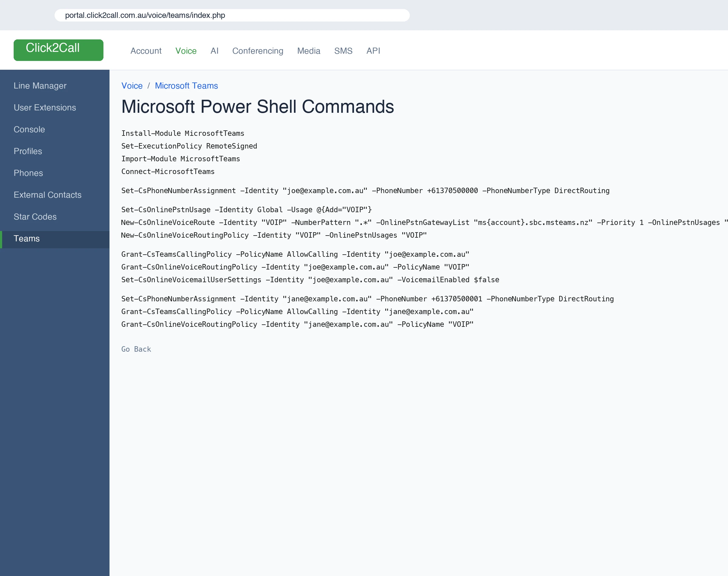Select Teams in sidebar
The image size is (728, 576).
tap(55, 239)
